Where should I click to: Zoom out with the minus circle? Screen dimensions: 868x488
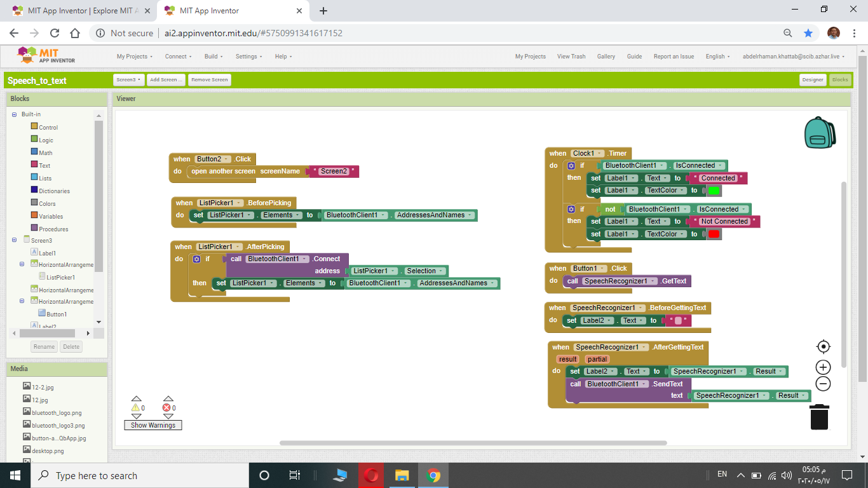pyautogui.click(x=824, y=383)
